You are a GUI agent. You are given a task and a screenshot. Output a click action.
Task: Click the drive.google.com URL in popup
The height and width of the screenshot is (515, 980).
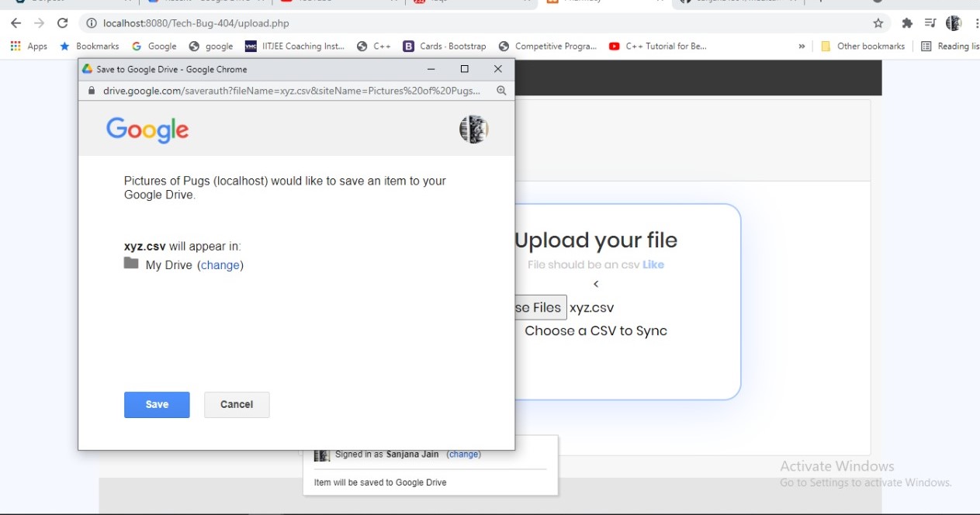click(x=292, y=91)
